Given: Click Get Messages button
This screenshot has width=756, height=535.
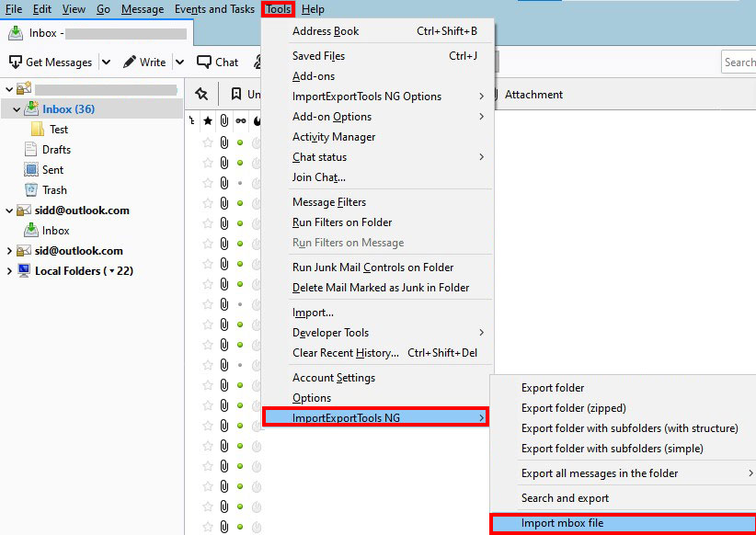Looking at the screenshot, I should (51, 63).
